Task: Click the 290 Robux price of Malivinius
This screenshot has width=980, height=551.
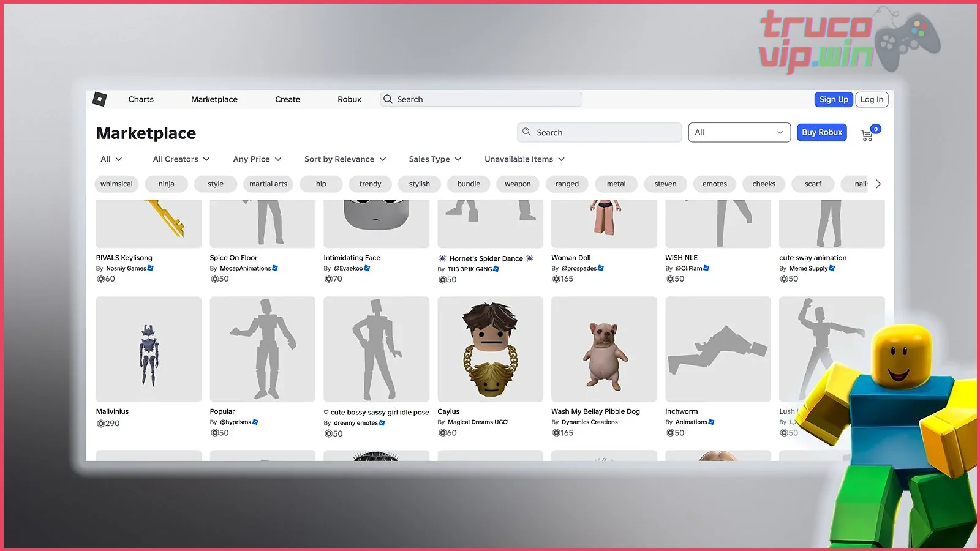Action: coord(108,423)
